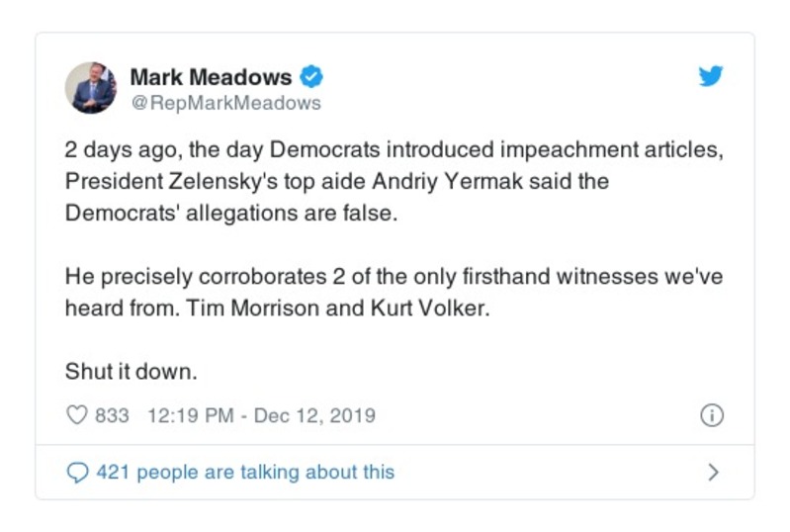Visit the @RepMarkMeadows handle link
Viewport: 790px width, 532px height.
click(x=225, y=102)
